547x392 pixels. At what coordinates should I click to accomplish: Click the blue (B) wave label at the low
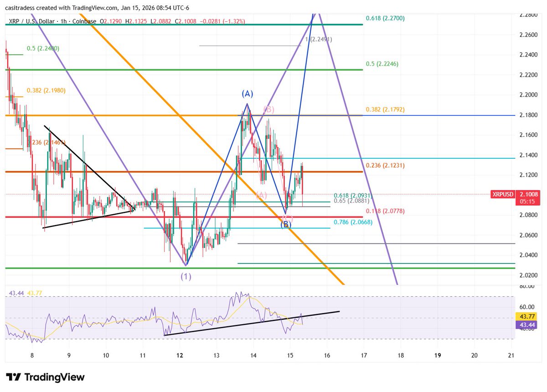pos(285,224)
